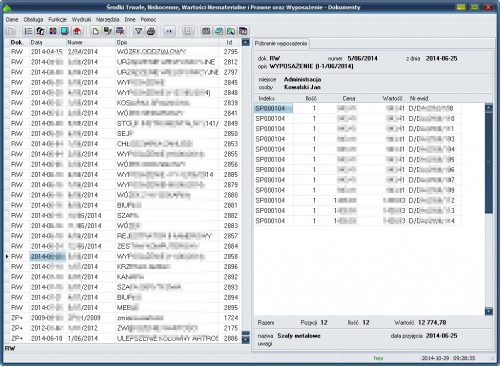
Task: Open the filter funnel tool
Action: coord(138,31)
